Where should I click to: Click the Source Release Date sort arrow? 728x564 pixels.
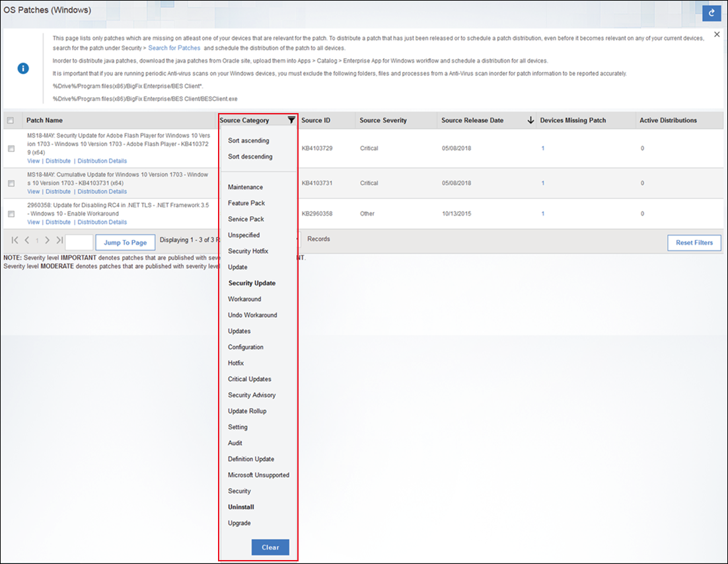(x=530, y=120)
